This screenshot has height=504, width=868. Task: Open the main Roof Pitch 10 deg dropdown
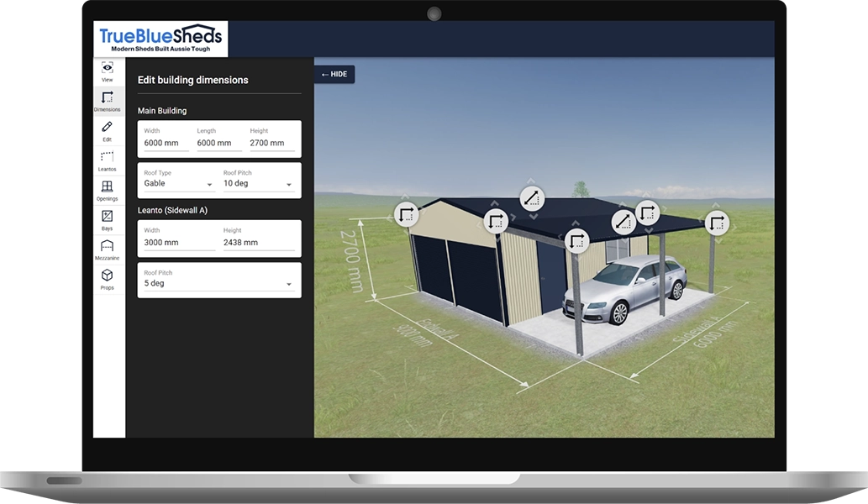258,183
